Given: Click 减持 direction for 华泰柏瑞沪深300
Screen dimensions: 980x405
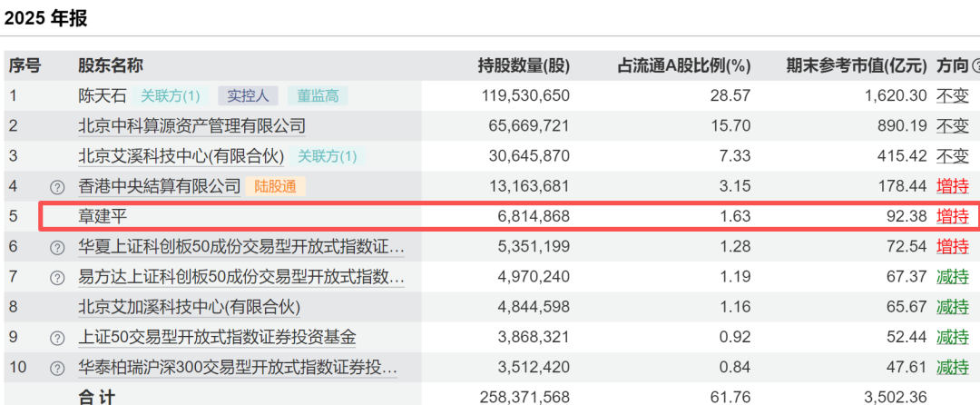Looking at the screenshot, I should (x=953, y=368).
